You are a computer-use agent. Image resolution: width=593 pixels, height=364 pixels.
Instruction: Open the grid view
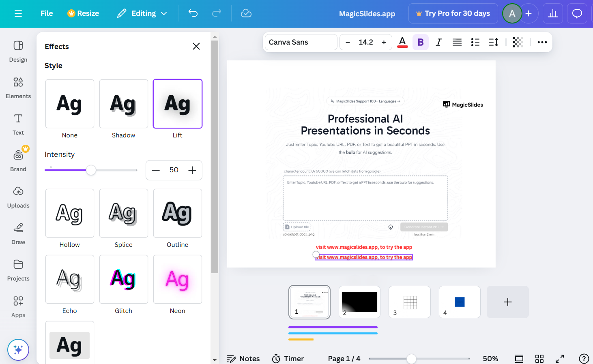(x=539, y=359)
